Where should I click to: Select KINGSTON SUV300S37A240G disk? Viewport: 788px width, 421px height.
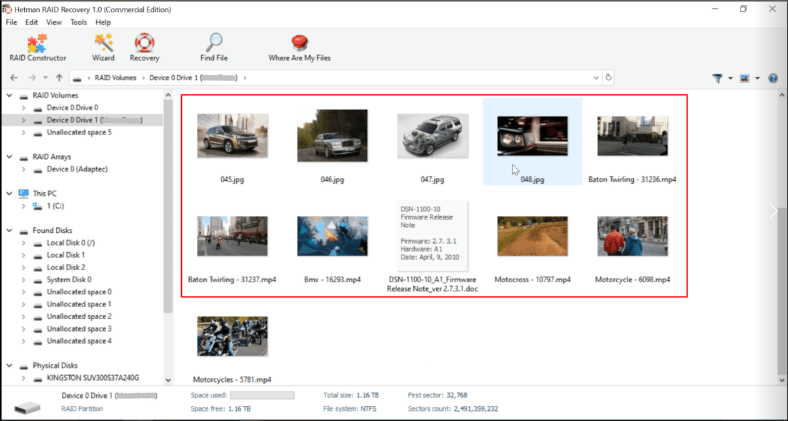pyautogui.click(x=92, y=378)
